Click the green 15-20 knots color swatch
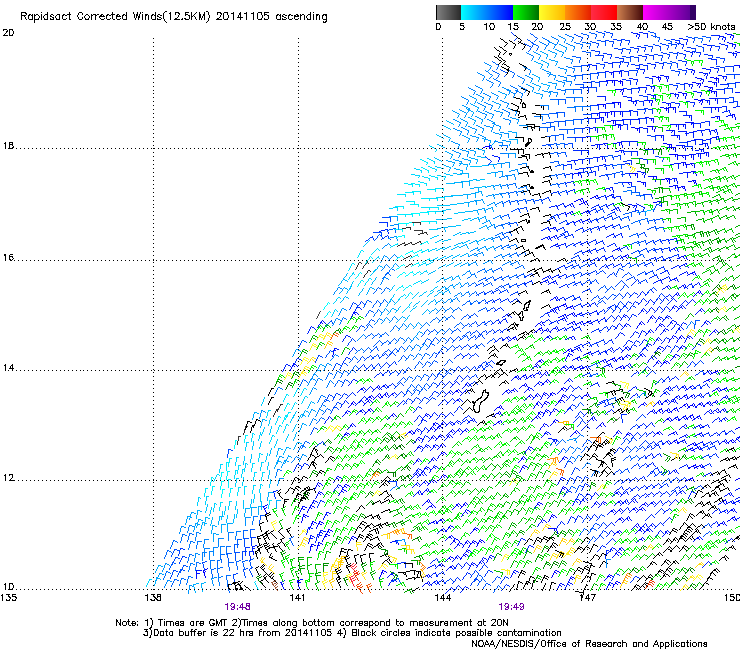The image size is (740, 650). click(526, 12)
